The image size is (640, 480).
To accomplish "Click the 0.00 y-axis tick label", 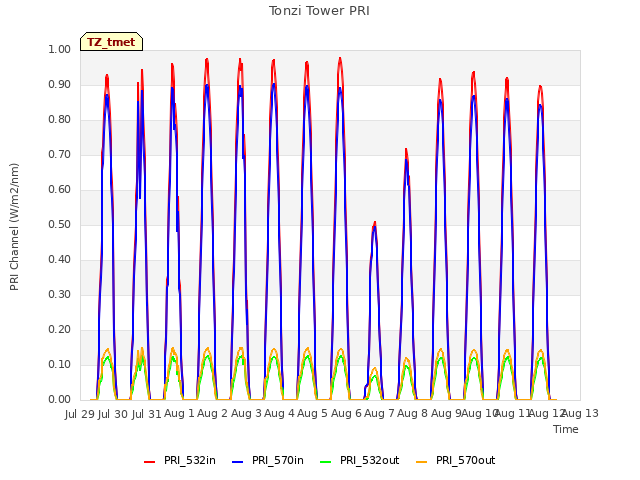I will click(x=60, y=400).
